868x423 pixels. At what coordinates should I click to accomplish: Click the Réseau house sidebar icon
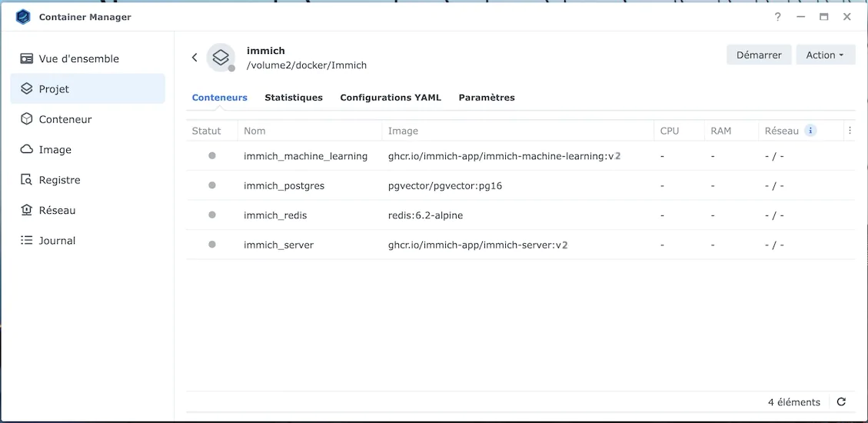tap(26, 211)
